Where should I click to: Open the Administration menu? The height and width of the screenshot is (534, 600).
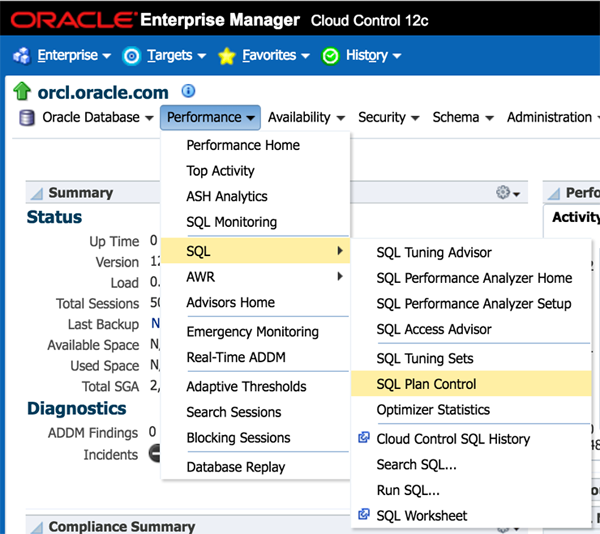tap(552, 117)
